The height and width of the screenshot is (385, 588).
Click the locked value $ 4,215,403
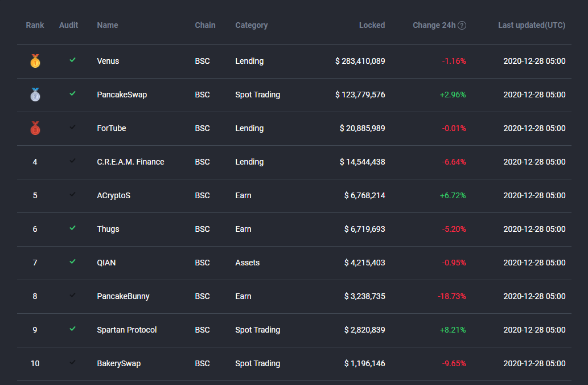(364, 263)
